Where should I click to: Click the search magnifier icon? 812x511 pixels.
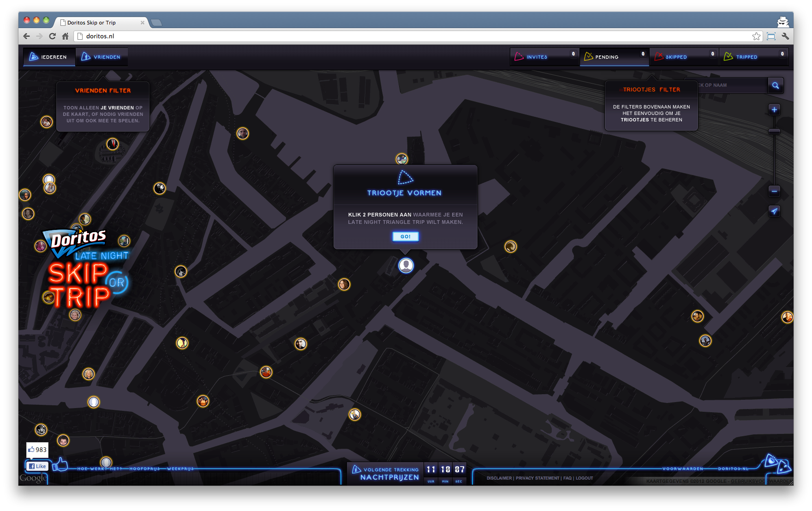(776, 85)
